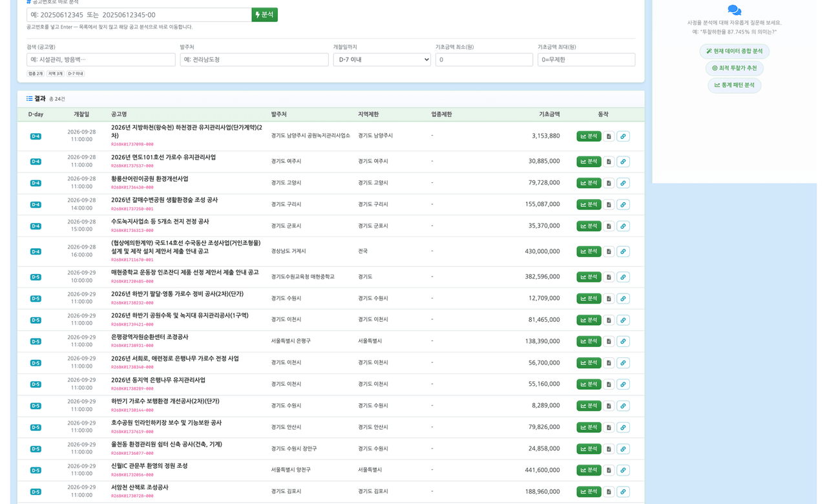Open link icon for 3,153,880 row
Screen dimensions: 827x504
pyautogui.click(x=623, y=136)
